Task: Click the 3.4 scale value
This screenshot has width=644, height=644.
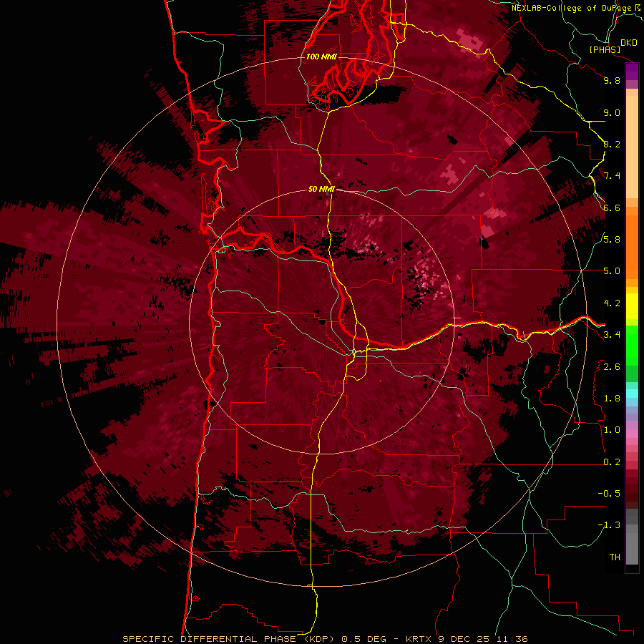Action: click(612, 335)
